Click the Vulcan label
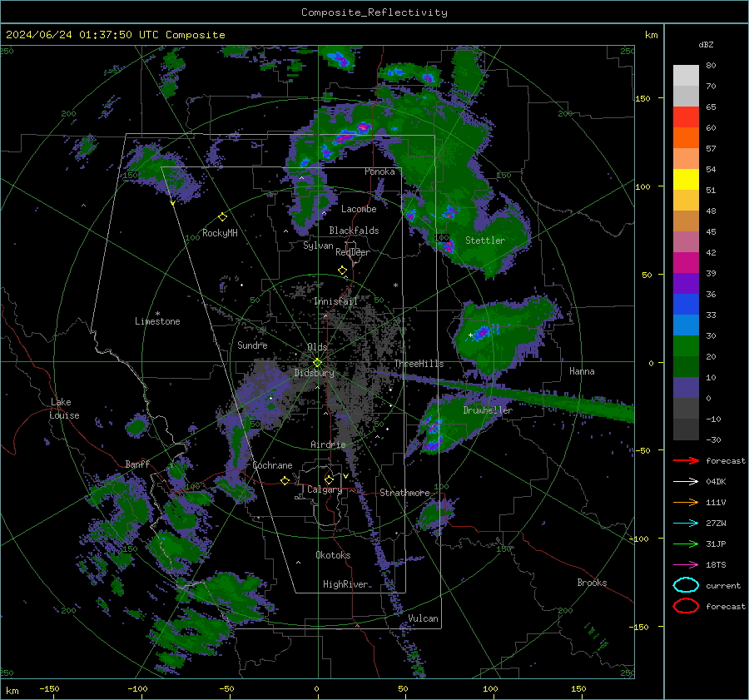This screenshot has height=700, width=749. pos(423,618)
